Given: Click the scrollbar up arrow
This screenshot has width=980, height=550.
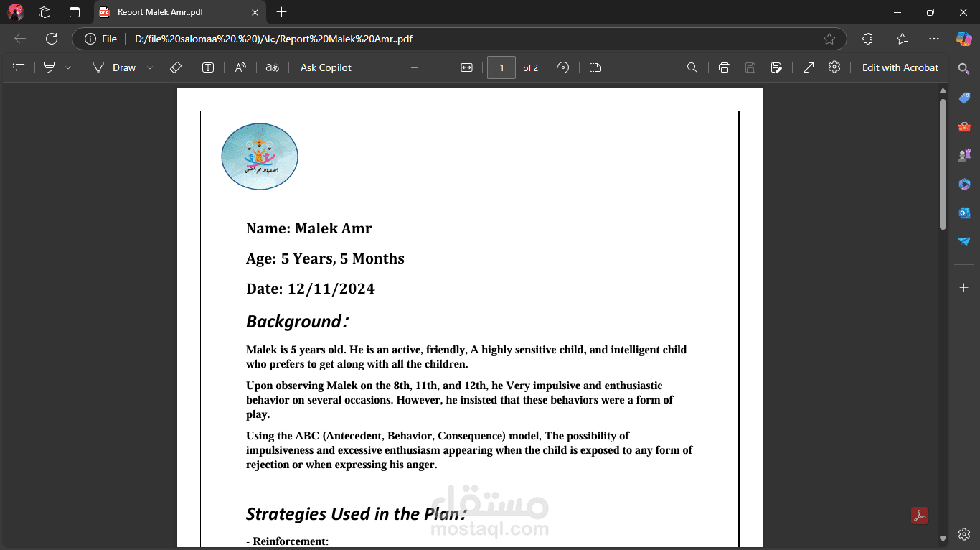Looking at the screenshot, I should pyautogui.click(x=943, y=91).
